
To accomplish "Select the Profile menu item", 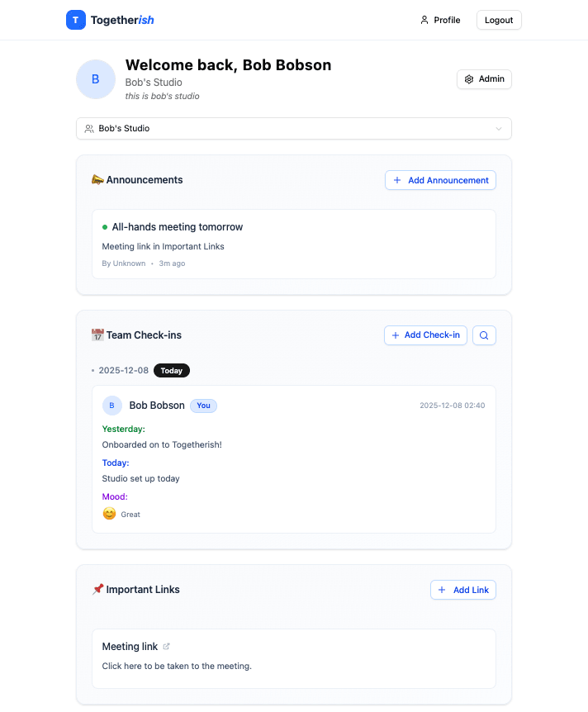I will tap(440, 20).
